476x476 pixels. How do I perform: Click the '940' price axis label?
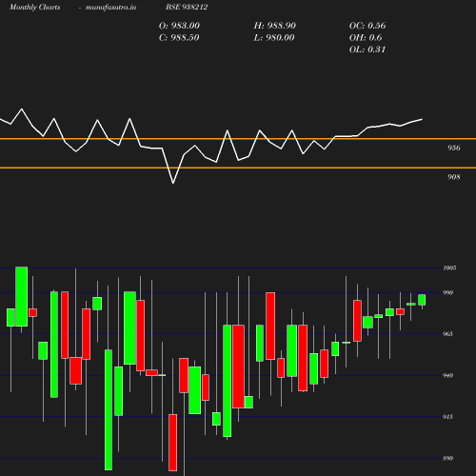tap(447, 376)
